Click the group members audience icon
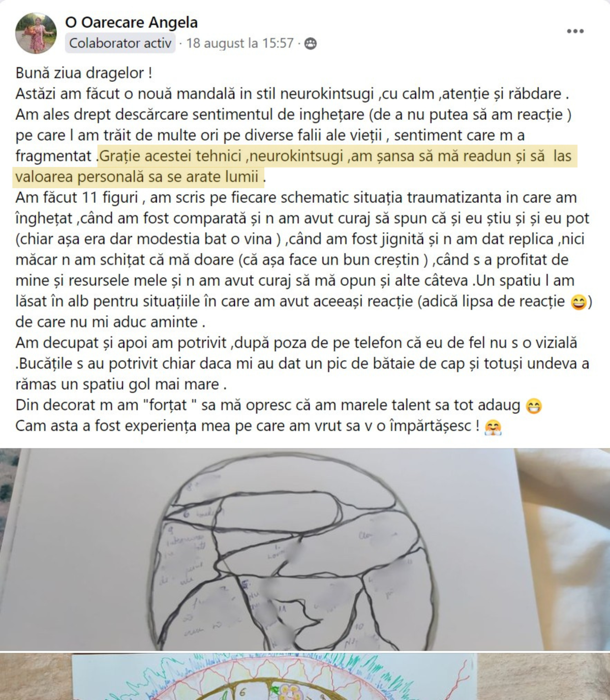 (x=310, y=44)
